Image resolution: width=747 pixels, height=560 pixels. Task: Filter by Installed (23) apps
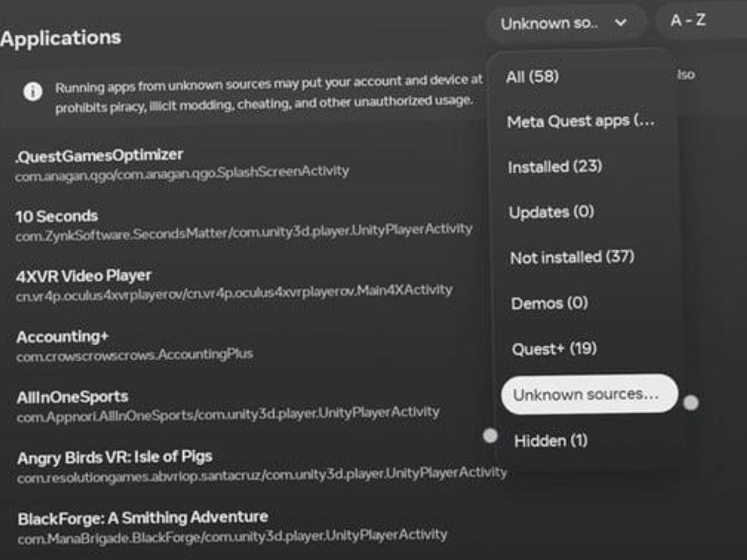(554, 167)
